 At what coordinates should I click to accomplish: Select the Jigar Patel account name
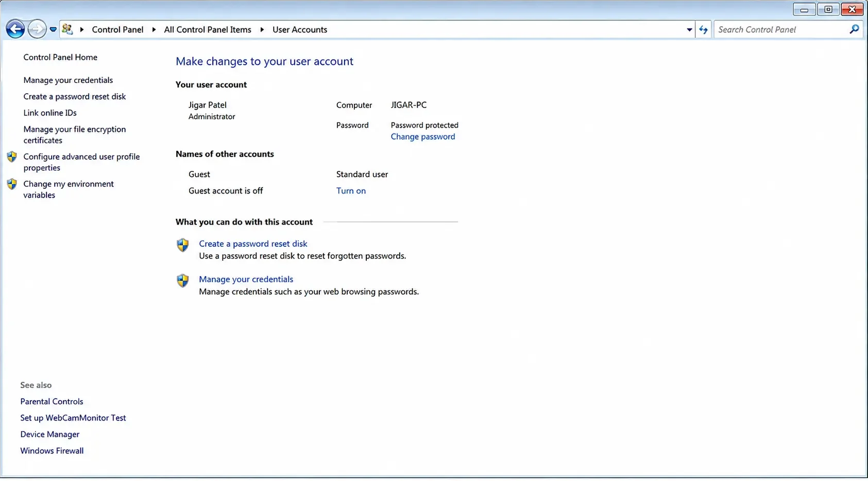point(208,105)
